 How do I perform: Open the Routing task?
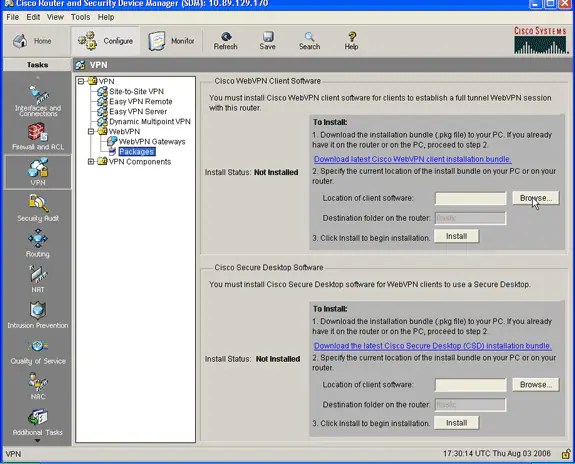click(x=38, y=244)
